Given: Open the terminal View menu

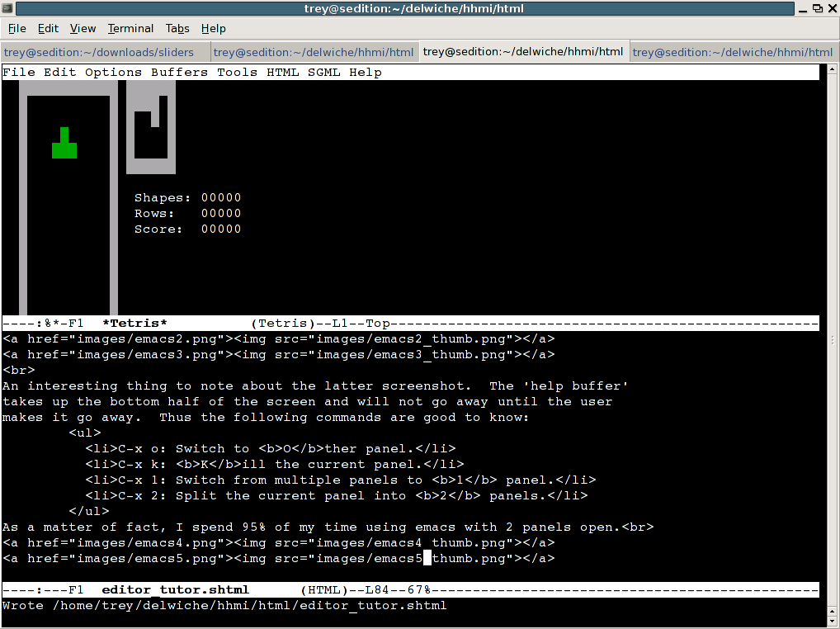Looking at the screenshot, I should (x=83, y=28).
